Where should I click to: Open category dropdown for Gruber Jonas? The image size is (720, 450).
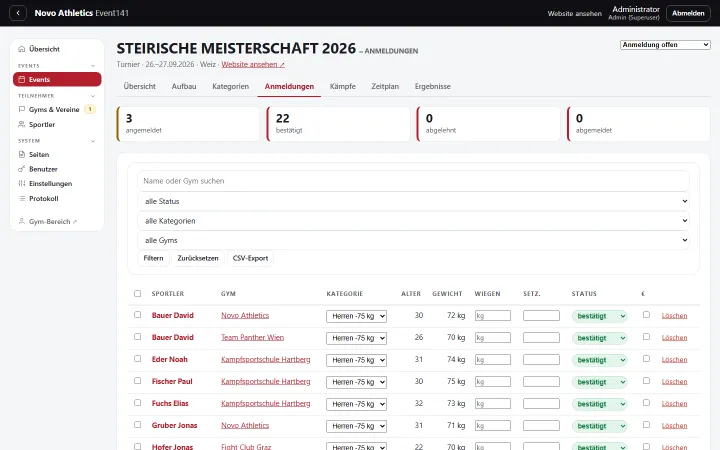(356, 426)
